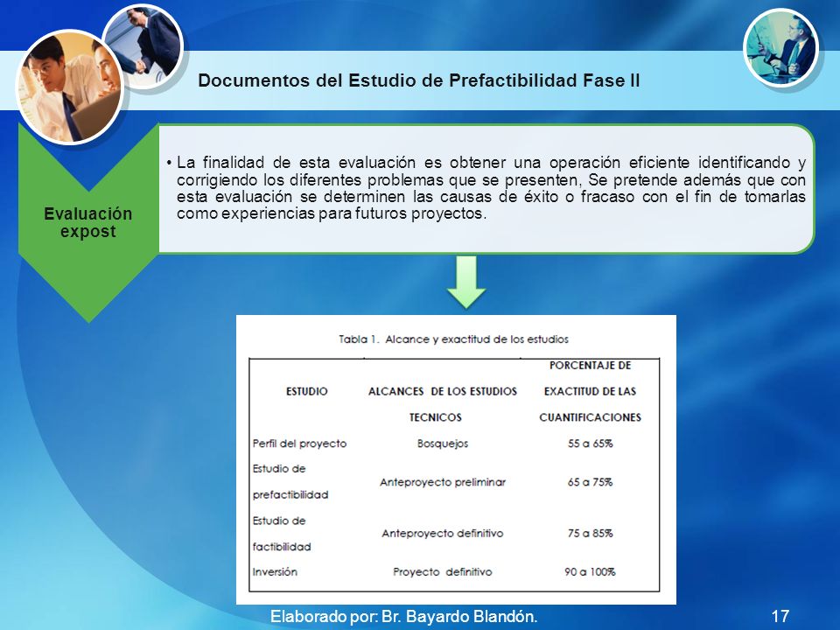The width and height of the screenshot is (840, 630).
Task: Click the slide number 17
Action: pos(780,616)
